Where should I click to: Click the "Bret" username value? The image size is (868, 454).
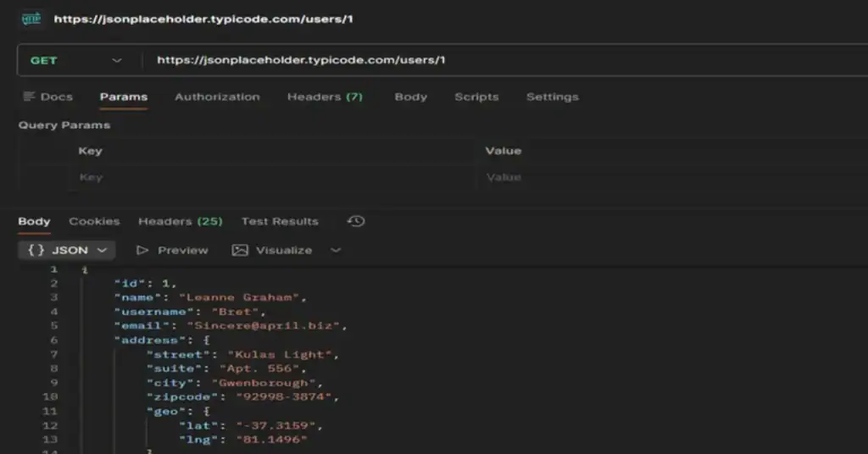tap(235, 312)
